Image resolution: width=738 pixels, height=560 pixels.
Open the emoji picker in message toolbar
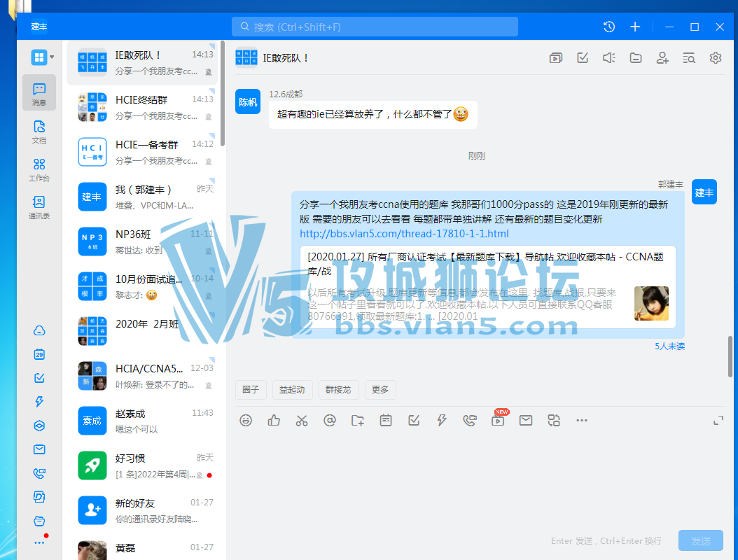[246, 420]
